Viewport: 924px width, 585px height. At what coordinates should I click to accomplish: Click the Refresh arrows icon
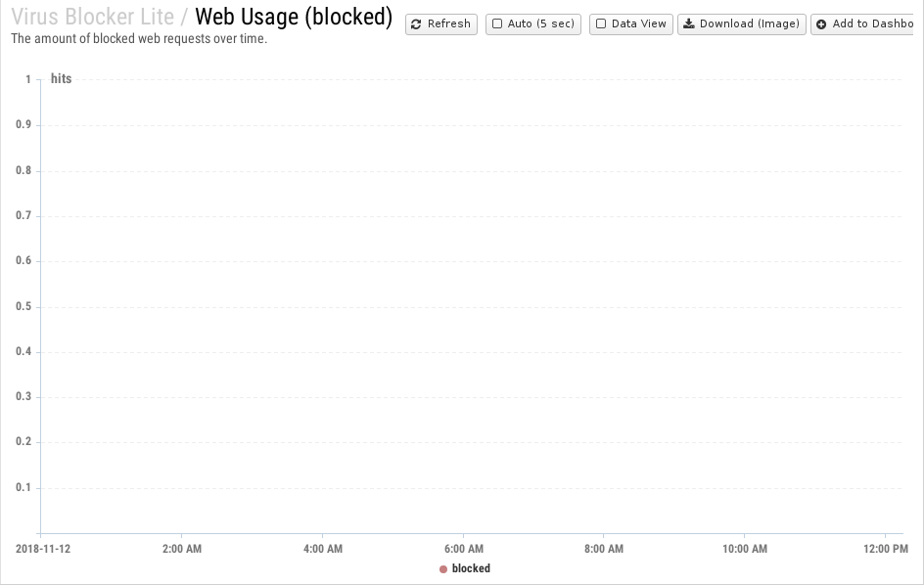coord(416,24)
